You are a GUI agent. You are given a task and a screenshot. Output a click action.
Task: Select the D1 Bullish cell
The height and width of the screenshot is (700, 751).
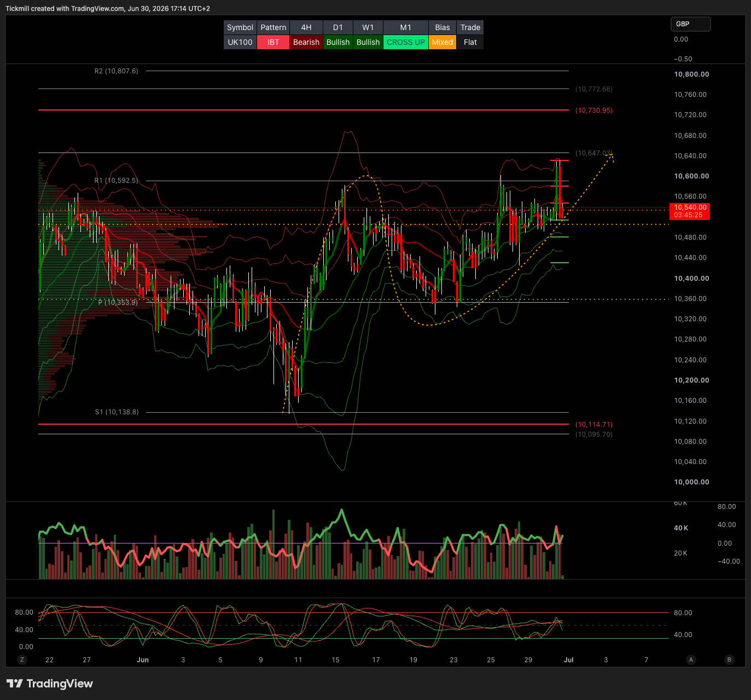(338, 42)
